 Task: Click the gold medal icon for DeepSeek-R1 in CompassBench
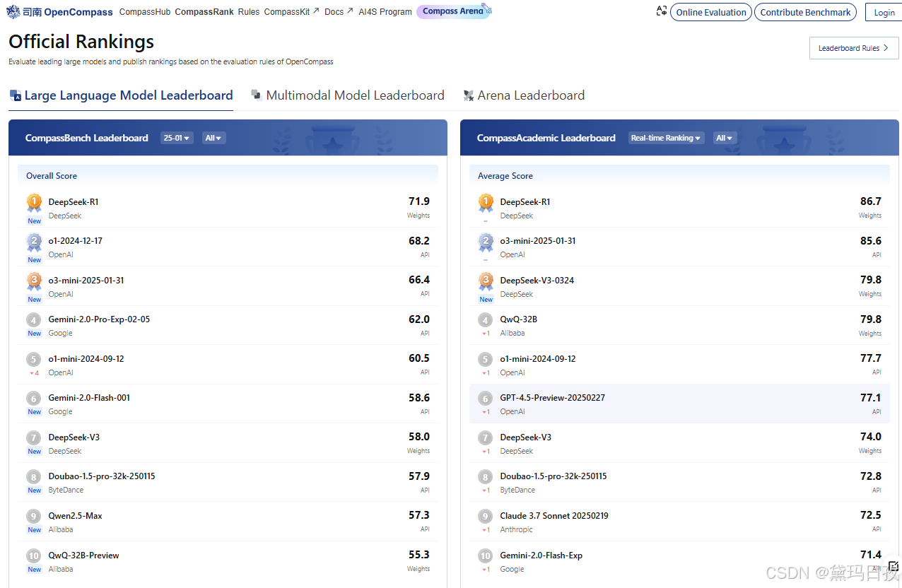tap(34, 203)
